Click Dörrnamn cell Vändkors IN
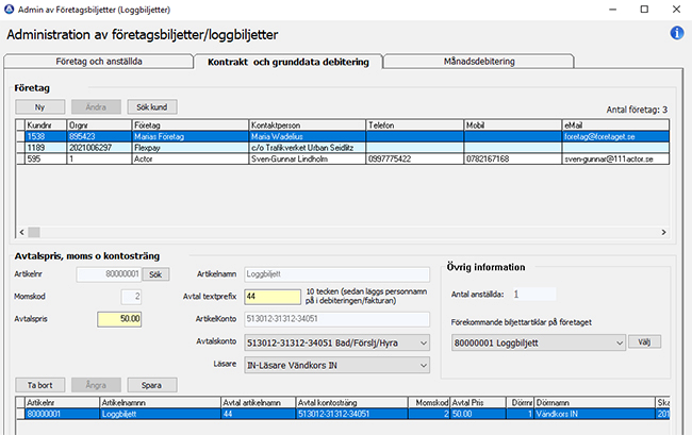The image size is (692, 435). 595,414
